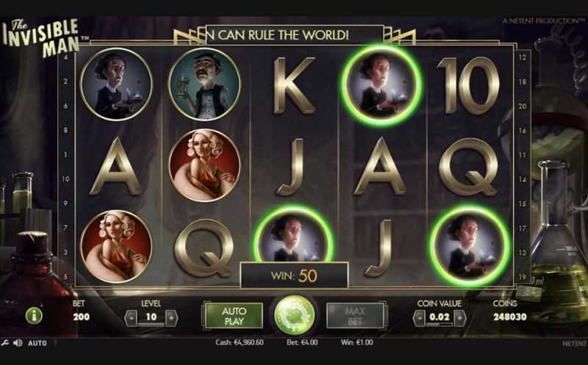Viewport: 588px width, 365px height.
Task: Select payline number 4 on left side
Action: (65, 57)
